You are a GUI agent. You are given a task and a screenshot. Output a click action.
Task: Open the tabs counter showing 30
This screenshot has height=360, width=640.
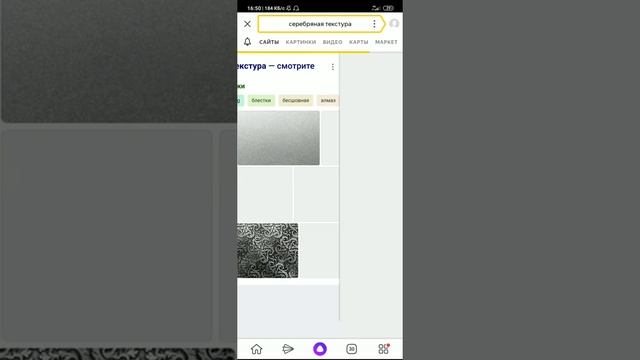tap(351, 349)
